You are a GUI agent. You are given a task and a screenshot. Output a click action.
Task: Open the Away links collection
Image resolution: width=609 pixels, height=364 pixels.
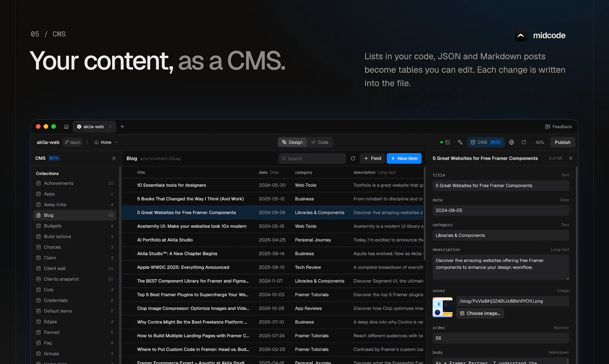point(75,205)
